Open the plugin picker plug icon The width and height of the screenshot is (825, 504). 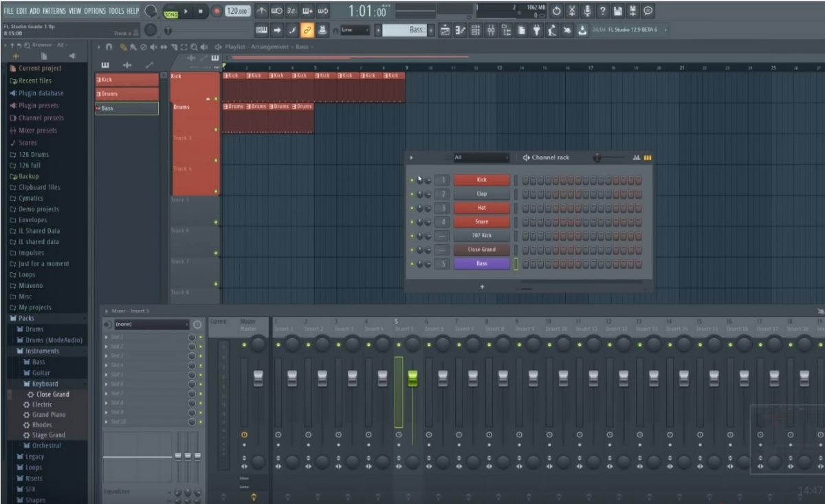[537, 30]
